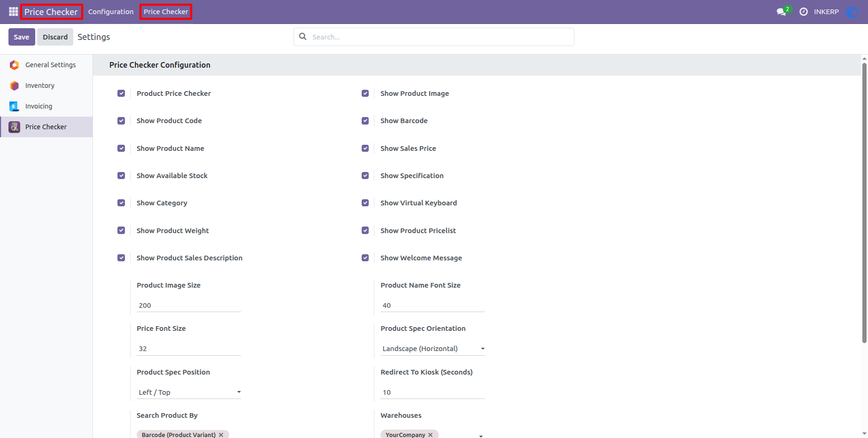Click the Invoicing sidebar icon
Screen dimensions: 868x438
click(15, 106)
